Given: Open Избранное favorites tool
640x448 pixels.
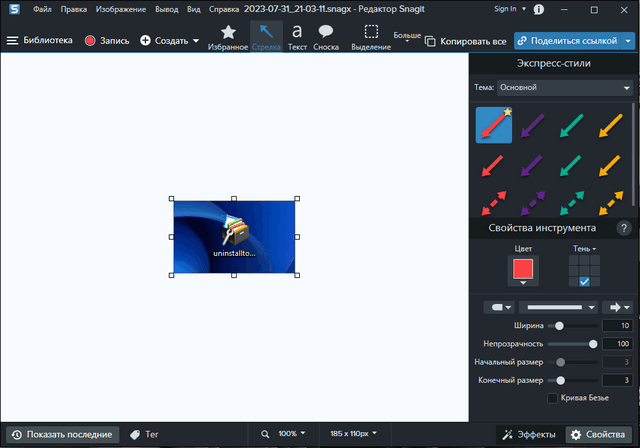Looking at the screenshot, I should pos(228,36).
